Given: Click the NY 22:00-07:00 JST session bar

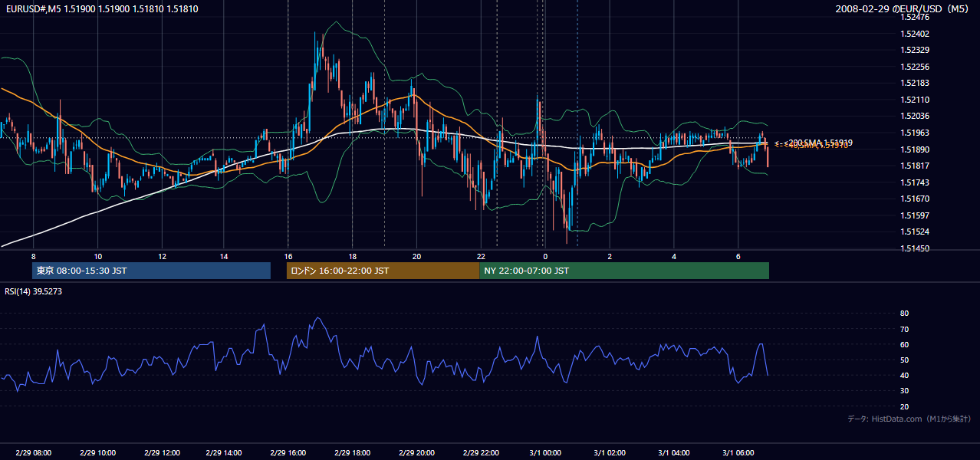Looking at the screenshot, I should (624, 271).
